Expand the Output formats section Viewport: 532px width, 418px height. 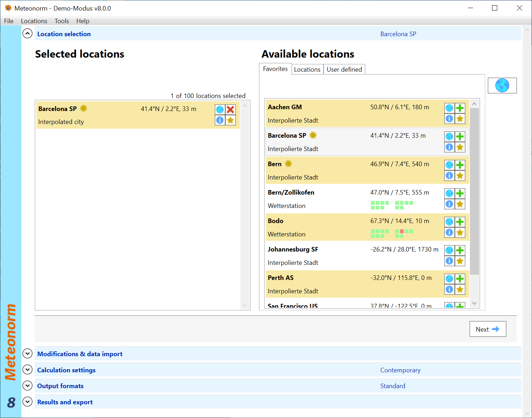click(27, 386)
